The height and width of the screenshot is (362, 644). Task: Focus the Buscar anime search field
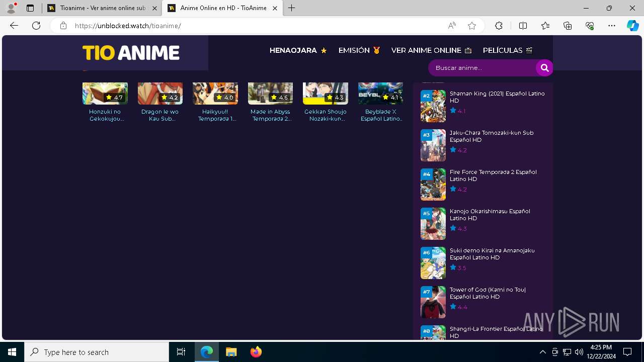point(482,68)
